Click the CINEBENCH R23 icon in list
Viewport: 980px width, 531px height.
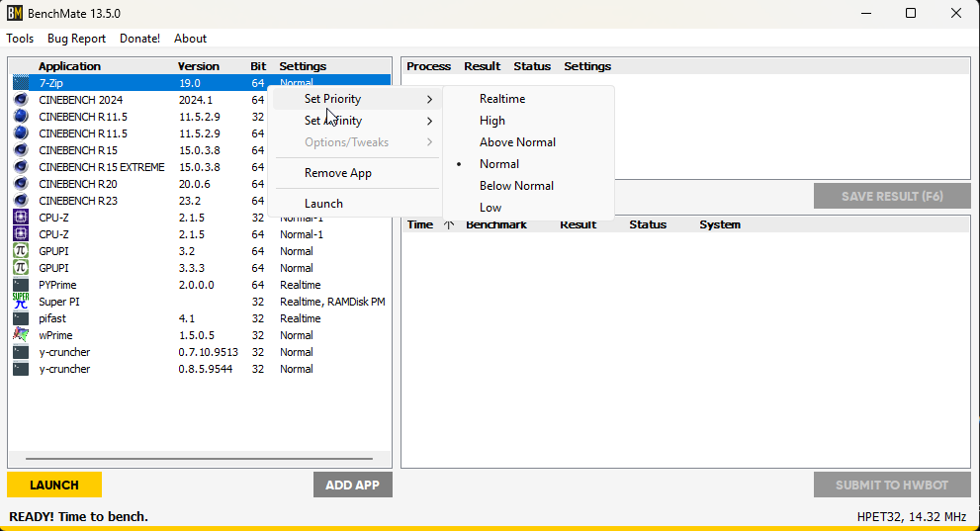pos(21,201)
